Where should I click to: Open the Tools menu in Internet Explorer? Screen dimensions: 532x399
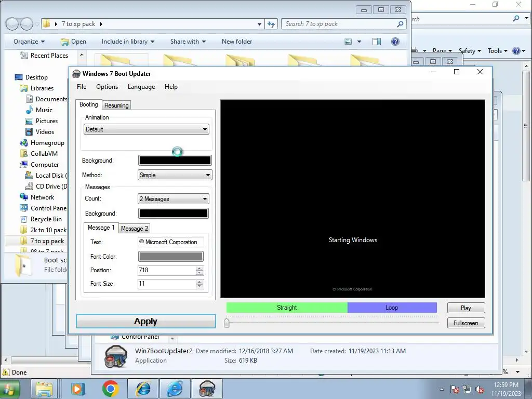[498, 51]
